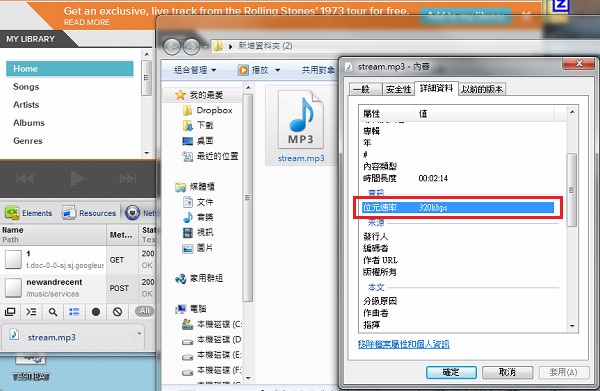
Task: Open the 播放 dropdown arrow in Explorer
Action: click(278, 70)
